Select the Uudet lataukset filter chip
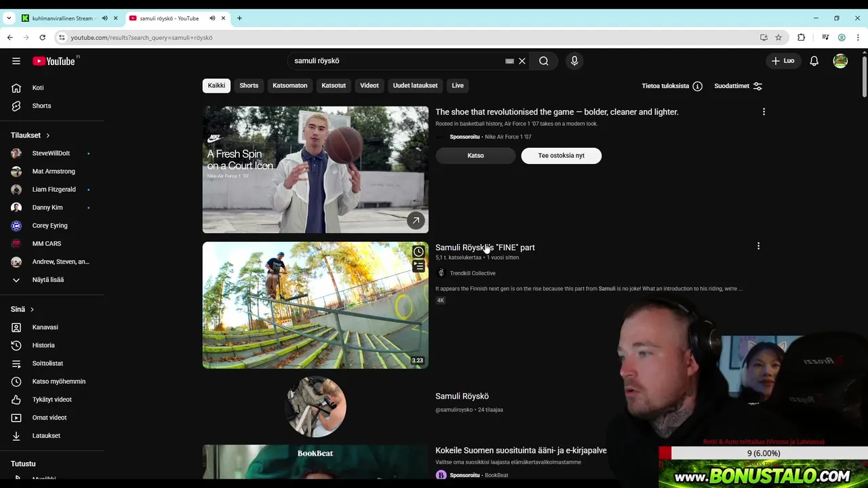This screenshot has width=868, height=488. [x=415, y=85]
